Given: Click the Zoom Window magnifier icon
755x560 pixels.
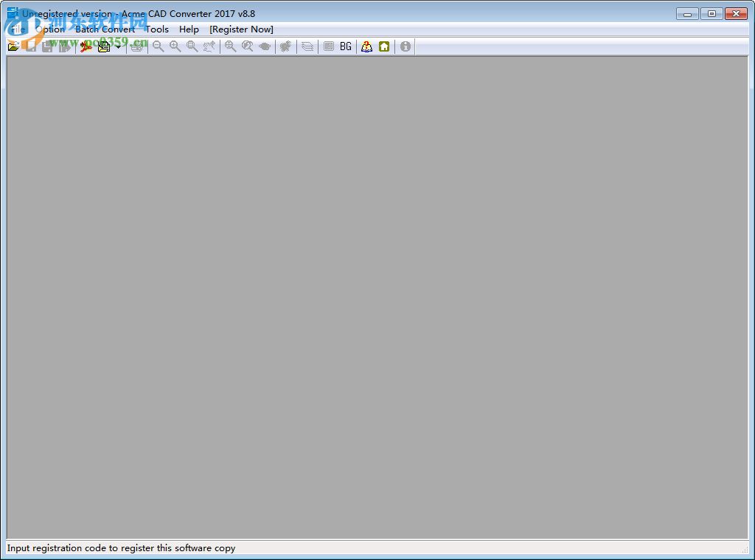Looking at the screenshot, I should click(192, 46).
